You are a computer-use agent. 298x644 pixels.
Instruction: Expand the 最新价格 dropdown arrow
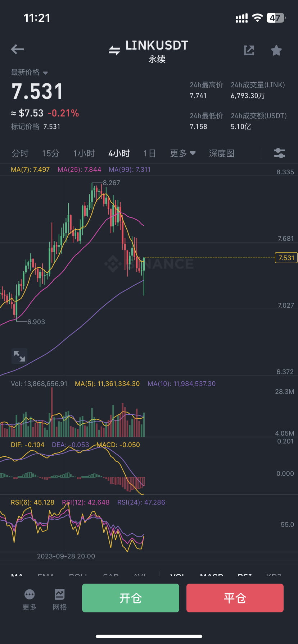point(45,73)
